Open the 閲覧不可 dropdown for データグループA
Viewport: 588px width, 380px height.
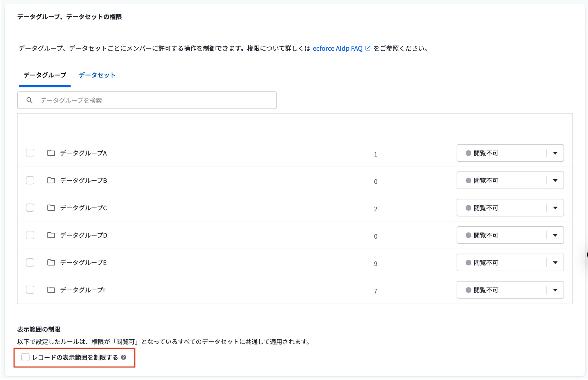(x=510, y=153)
